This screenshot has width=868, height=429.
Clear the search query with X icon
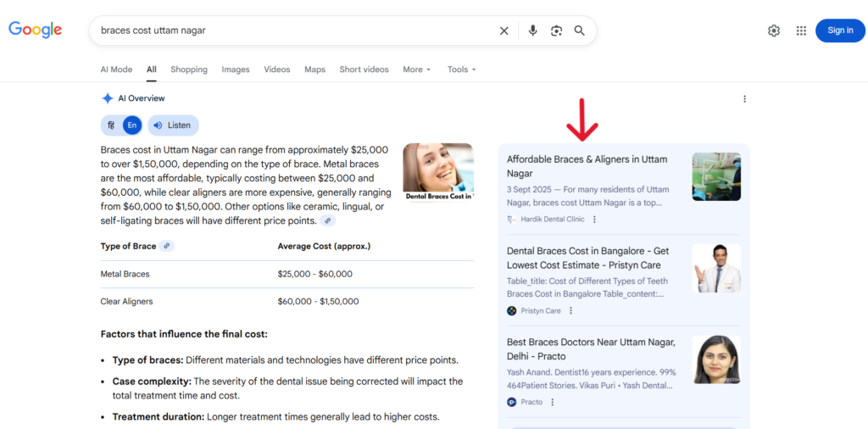504,31
